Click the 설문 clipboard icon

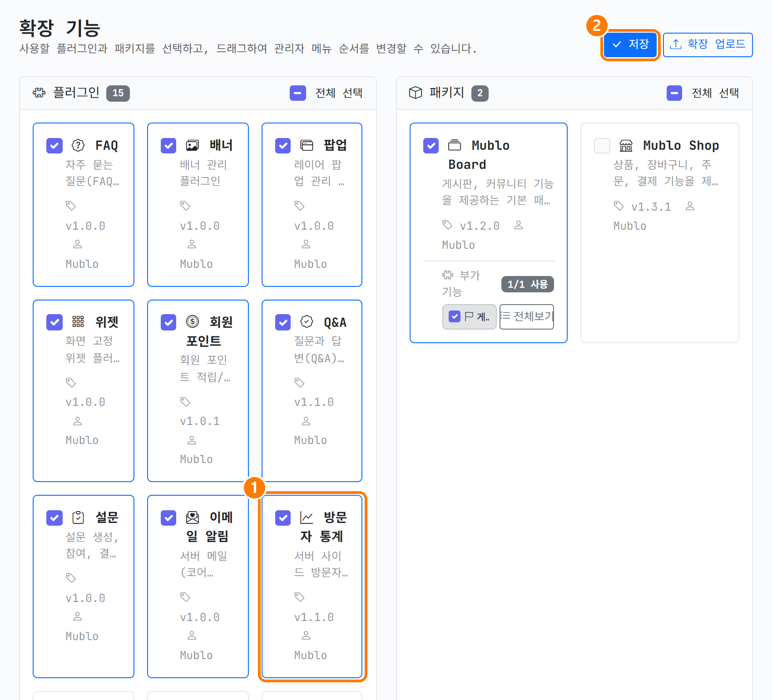tap(78, 518)
